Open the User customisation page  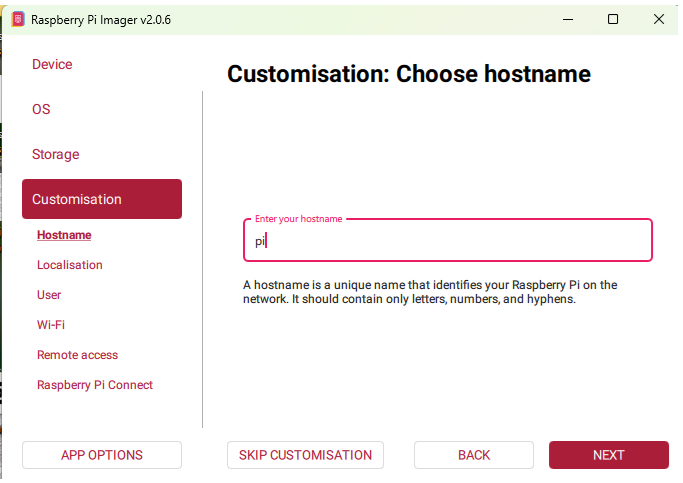[49, 295]
